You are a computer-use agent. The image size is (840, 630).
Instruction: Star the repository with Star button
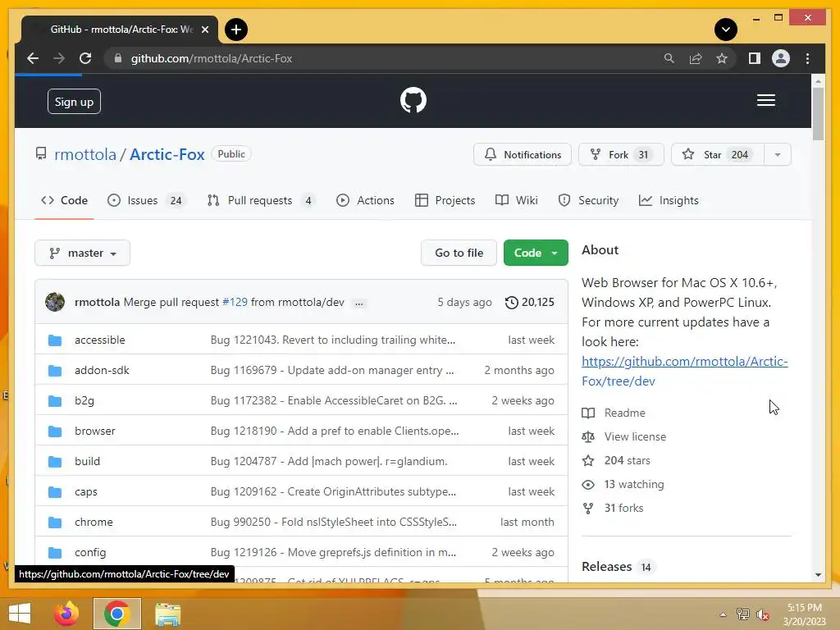(717, 155)
